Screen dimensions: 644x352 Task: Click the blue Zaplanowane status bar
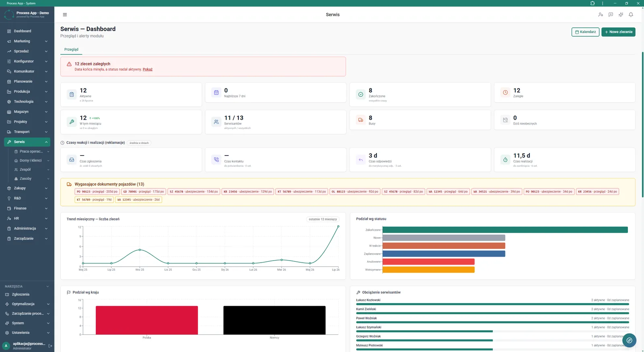[444, 254]
